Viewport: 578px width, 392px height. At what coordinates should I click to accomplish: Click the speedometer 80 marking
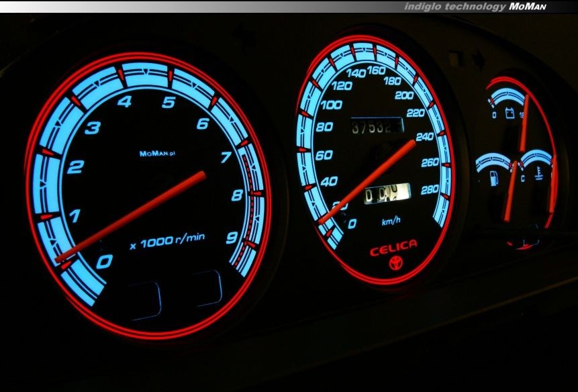[324, 127]
